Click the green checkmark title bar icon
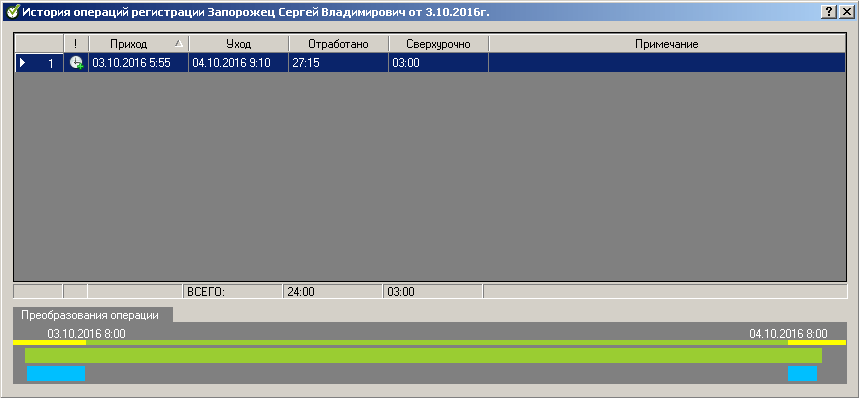859x398 pixels. pyautogui.click(x=14, y=12)
